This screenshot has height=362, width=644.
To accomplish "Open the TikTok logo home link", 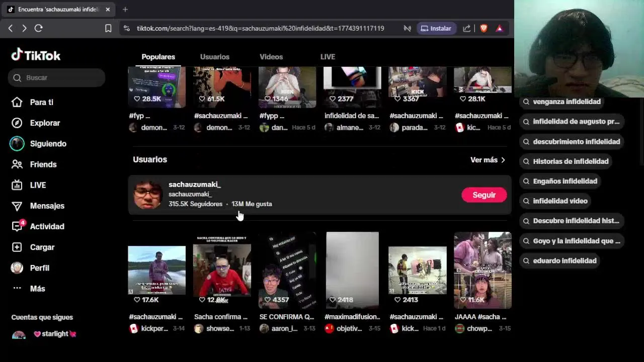I will [x=36, y=55].
